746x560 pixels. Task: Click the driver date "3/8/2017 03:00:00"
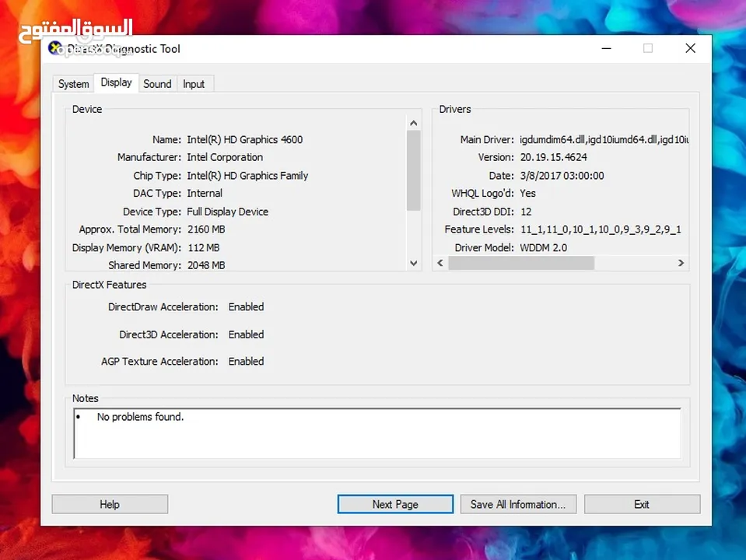562,176
